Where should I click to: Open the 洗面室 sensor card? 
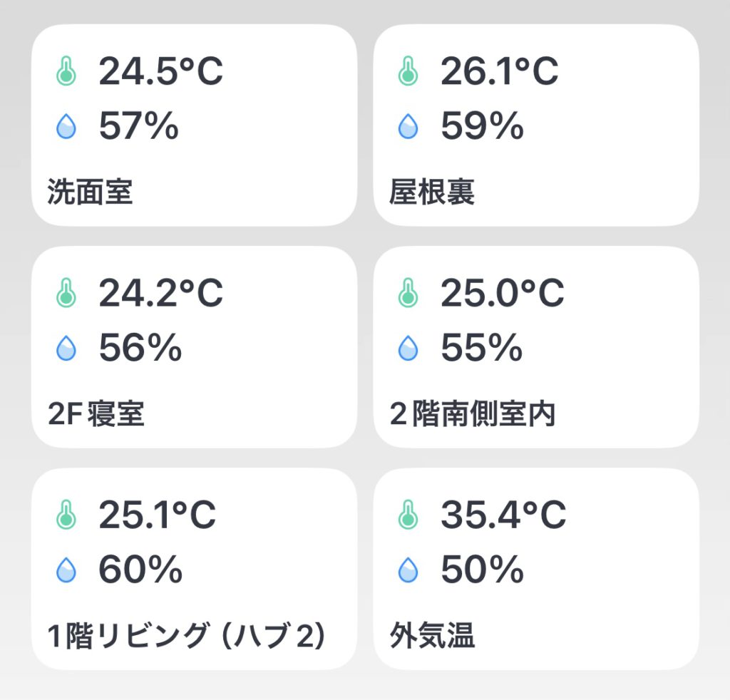click(194, 125)
